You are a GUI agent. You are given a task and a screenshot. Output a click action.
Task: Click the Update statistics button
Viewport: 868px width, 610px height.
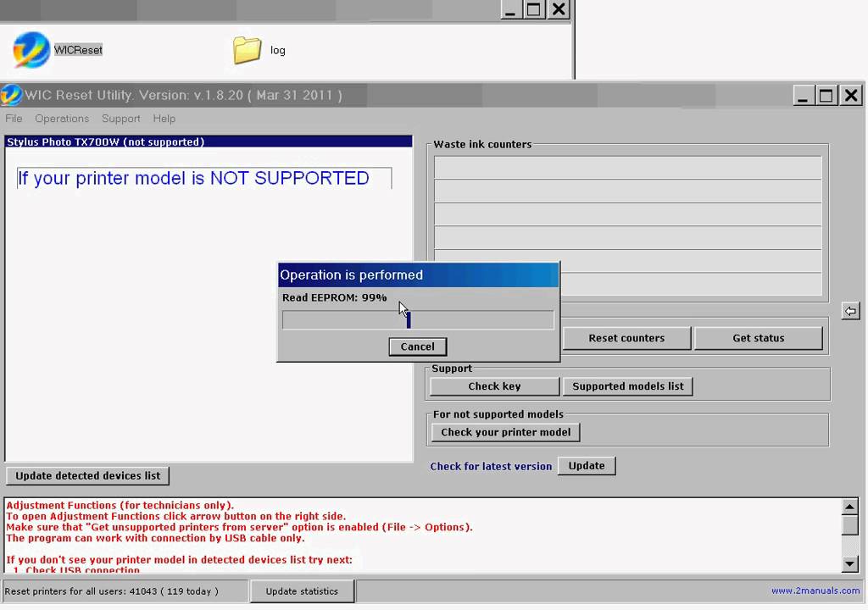click(302, 591)
